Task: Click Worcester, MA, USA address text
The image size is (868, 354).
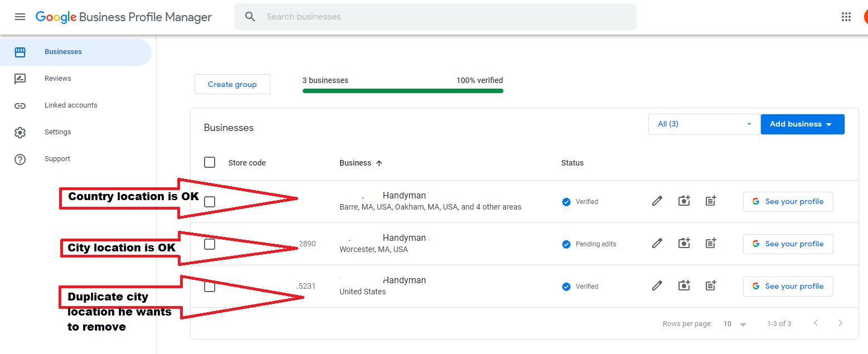Action: click(x=374, y=250)
